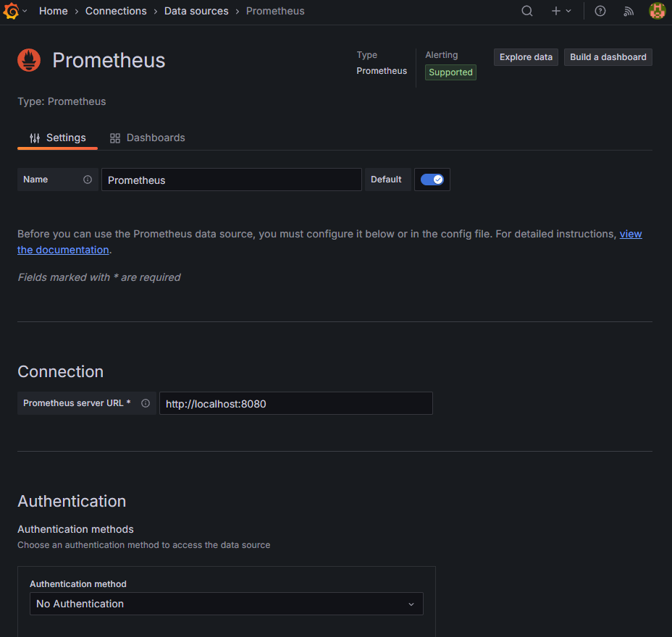Image resolution: width=672 pixels, height=637 pixels.
Task: Open the help question mark icon
Action: (600, 11)
